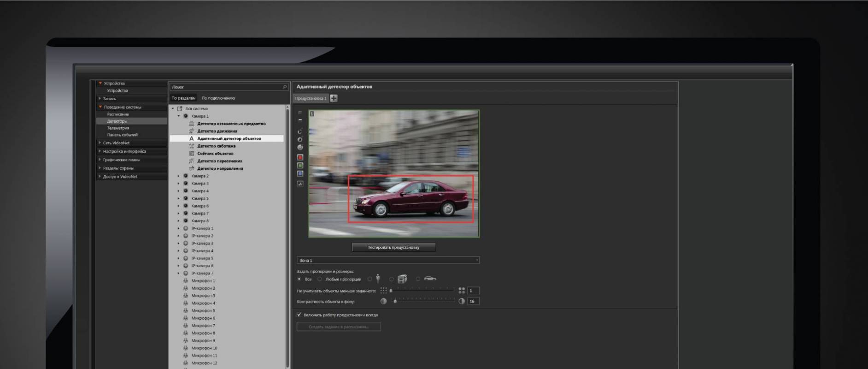
Task: Select Адаптивный детектор объектов tree item
Action: (x=227, y=138)
